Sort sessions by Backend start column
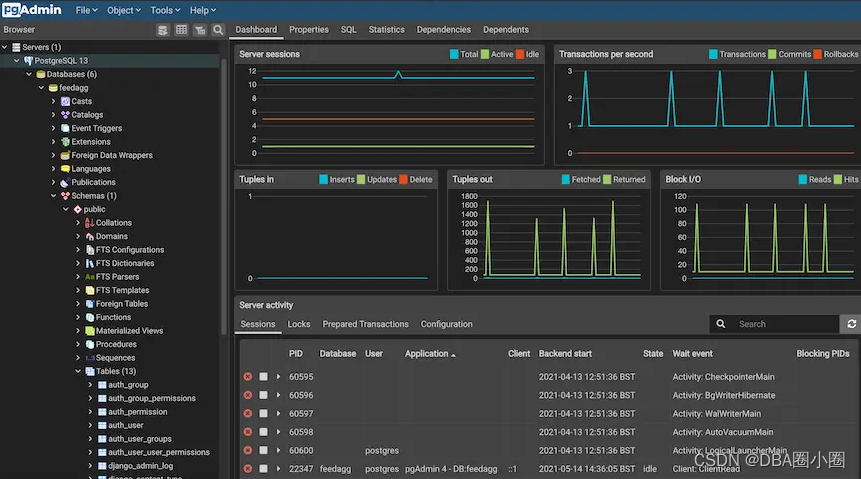 click(x=565, y=354)
